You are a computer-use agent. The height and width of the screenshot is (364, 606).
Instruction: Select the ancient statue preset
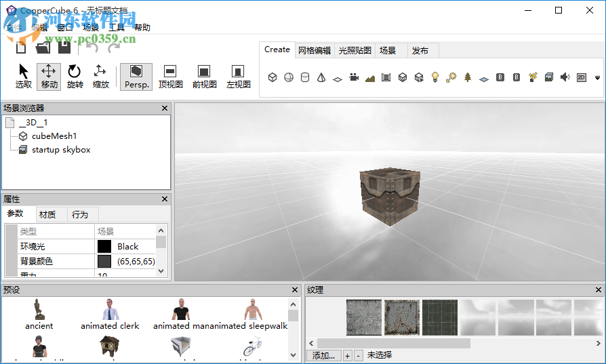tap(39, 314)
